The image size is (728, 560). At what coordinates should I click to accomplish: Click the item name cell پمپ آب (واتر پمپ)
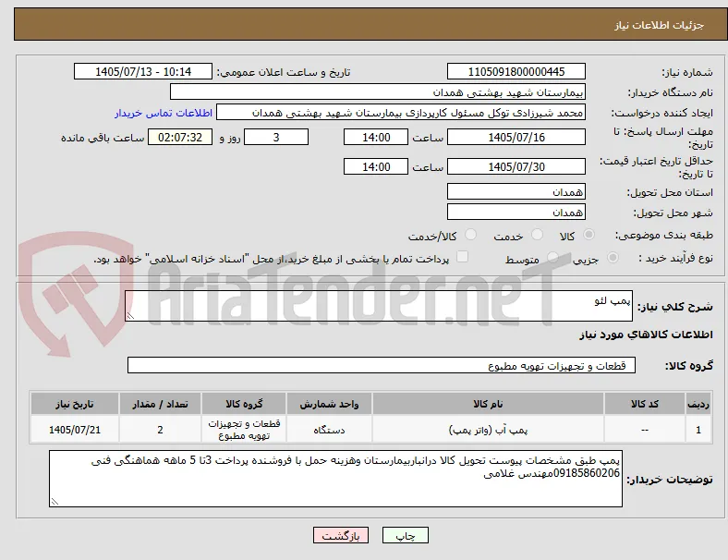[488, 430]
